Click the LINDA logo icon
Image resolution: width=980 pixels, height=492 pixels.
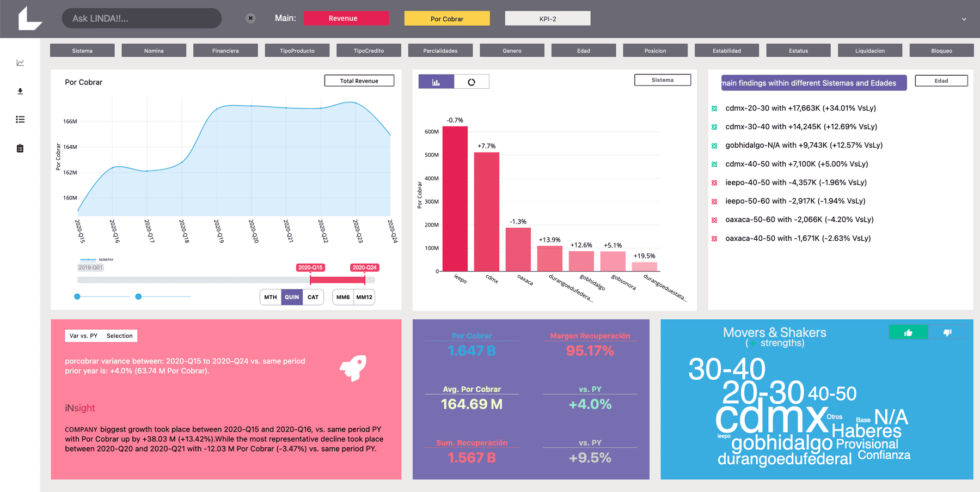pyautogui.click(x=30, y=19)
